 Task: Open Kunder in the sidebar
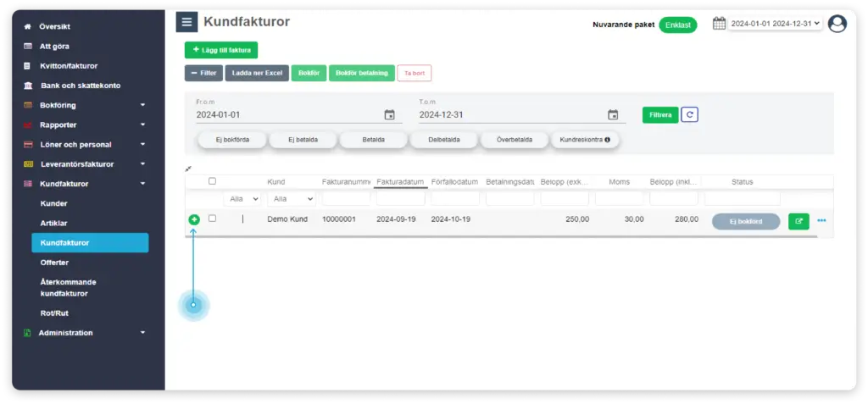click(x=53, y=203)
